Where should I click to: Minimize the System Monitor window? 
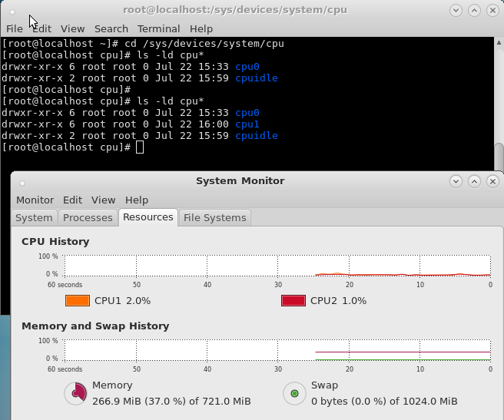[456, 181]
